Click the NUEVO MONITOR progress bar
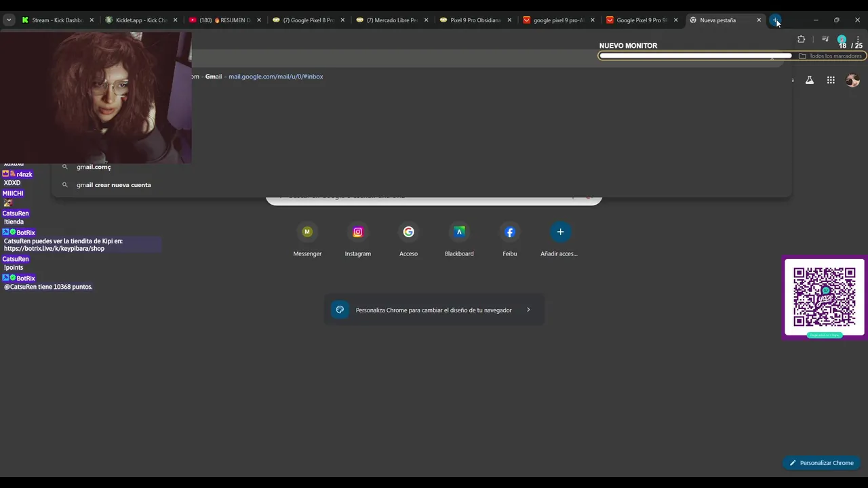 click(732, 56)
